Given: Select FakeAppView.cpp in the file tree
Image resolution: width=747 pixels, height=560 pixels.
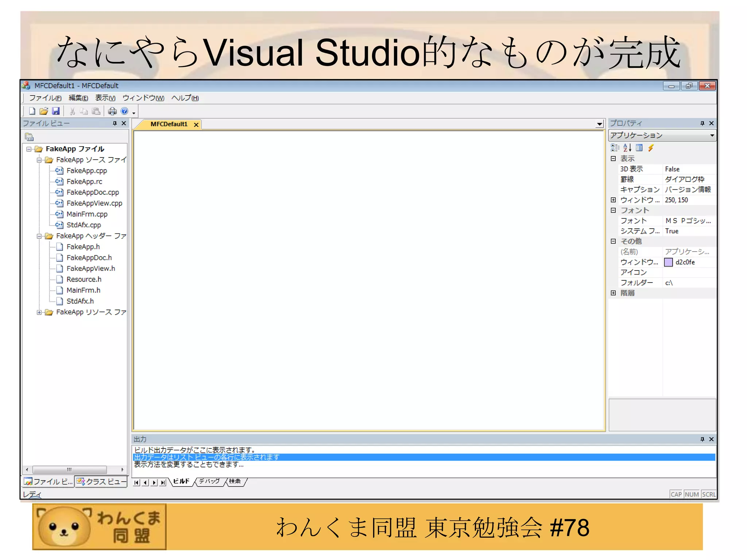Looking at the screenshot, I should click(94, 203).
